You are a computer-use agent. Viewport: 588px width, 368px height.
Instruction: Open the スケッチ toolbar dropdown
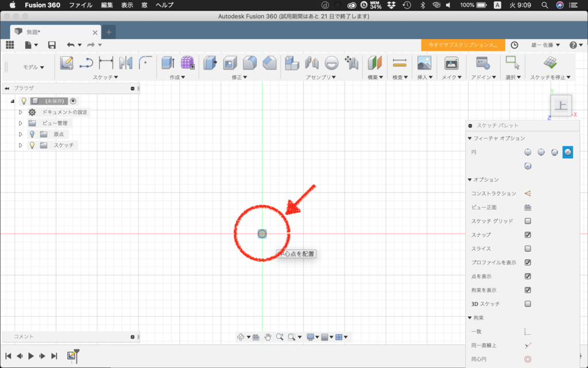pyautogui.click(x=106, y=77)
